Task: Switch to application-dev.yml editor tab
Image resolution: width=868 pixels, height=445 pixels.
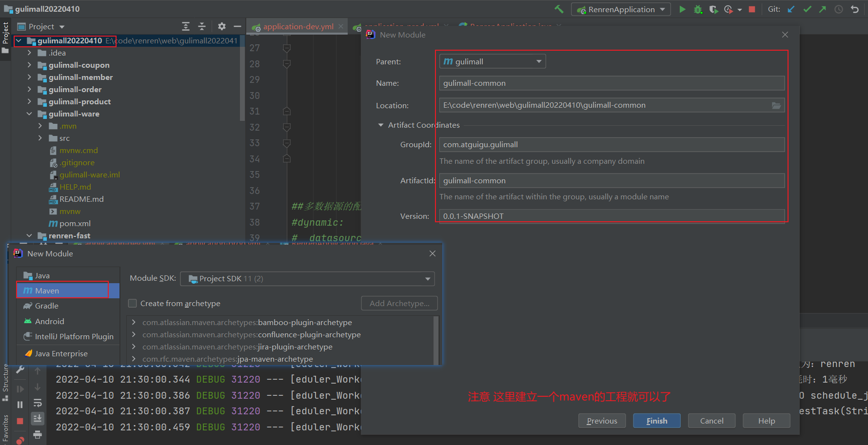Action: coord(298,27)
